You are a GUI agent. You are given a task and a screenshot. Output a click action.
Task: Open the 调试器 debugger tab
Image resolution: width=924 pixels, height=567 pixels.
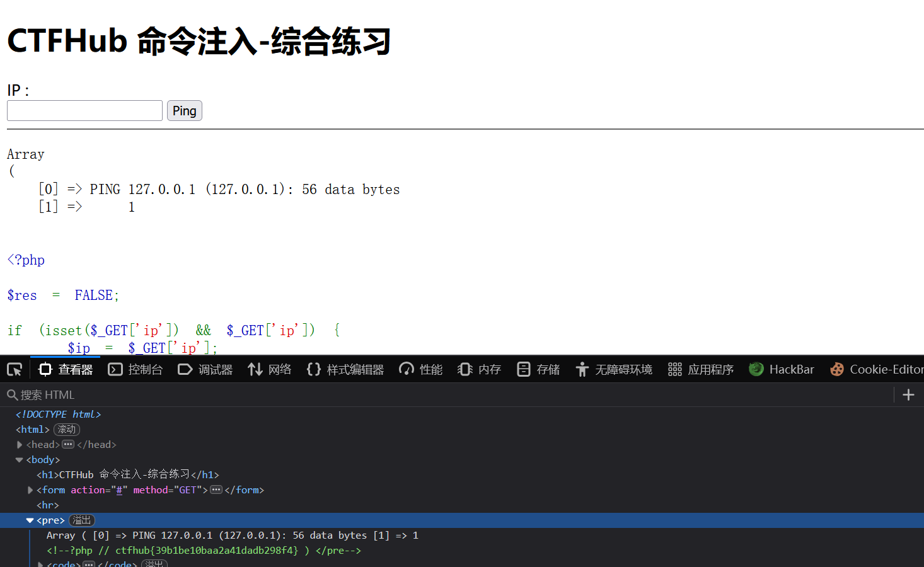pyautogui.click(x=205, y=369)
